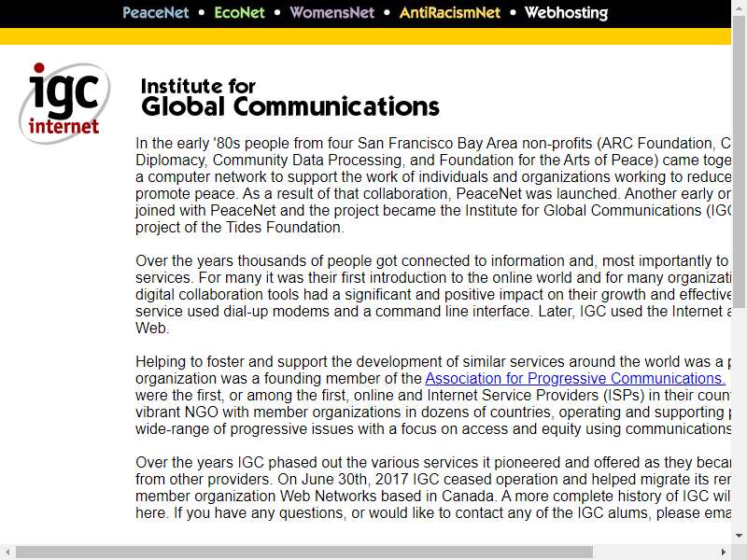Click the line starting 'Over the years thousands of people'
Screen dimensions: 747x560
point(433,261)
